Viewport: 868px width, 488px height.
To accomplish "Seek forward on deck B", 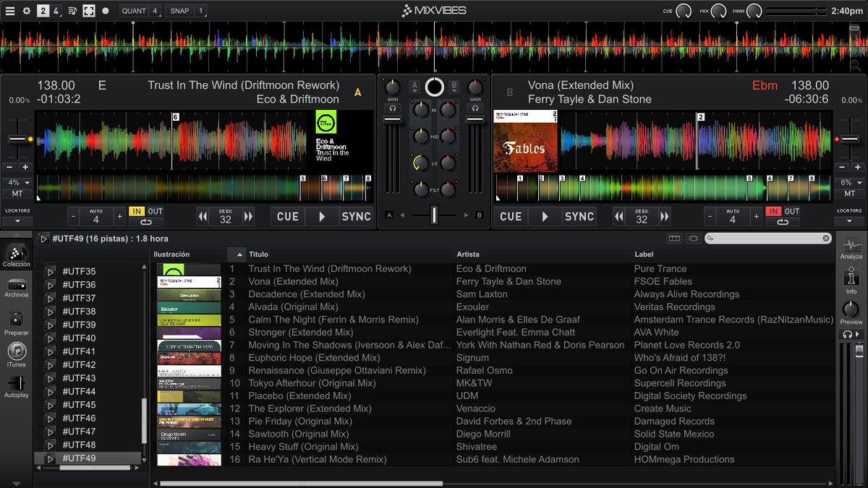I will [664, 216].
